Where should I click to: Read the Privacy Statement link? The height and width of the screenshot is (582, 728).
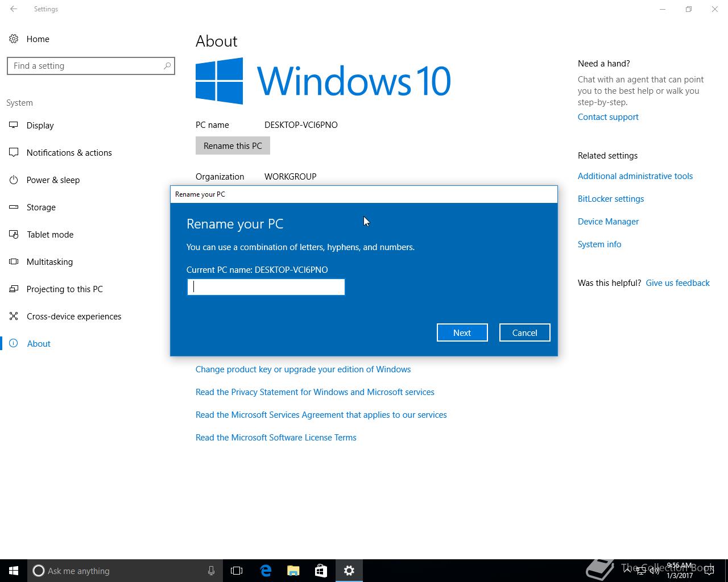pyautogui.click(x=315, y=392)
